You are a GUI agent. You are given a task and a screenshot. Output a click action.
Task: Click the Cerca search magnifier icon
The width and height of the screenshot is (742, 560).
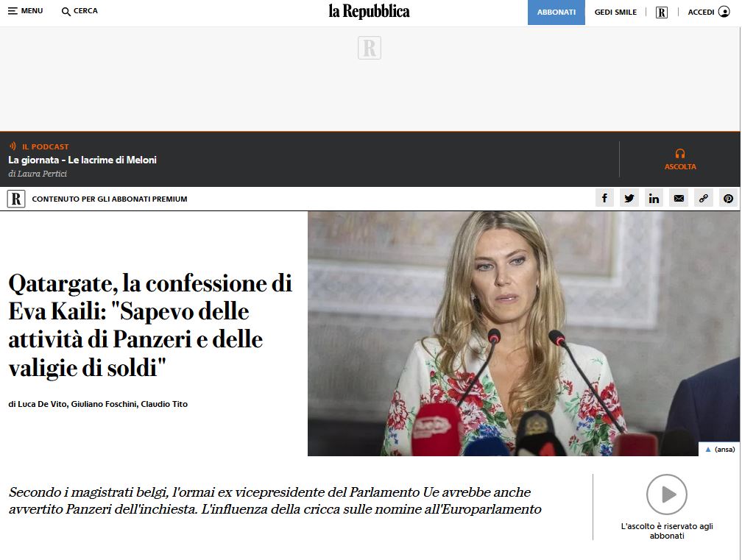coord(66,12)
